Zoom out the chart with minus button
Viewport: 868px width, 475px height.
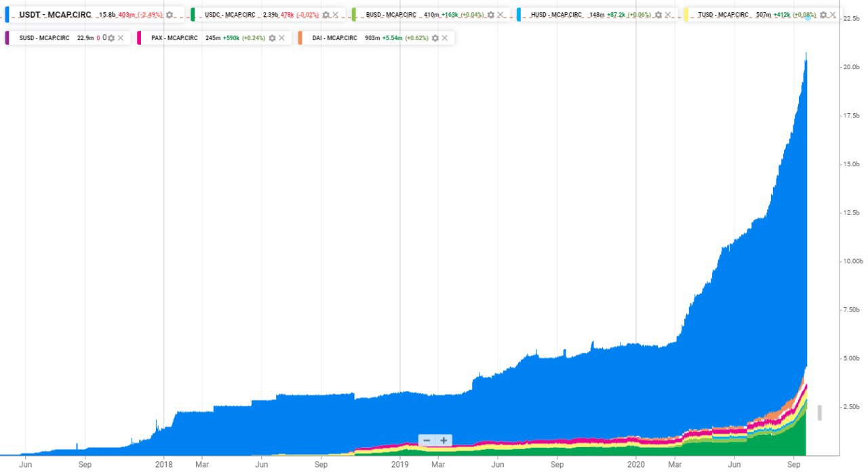coord(427,440)
